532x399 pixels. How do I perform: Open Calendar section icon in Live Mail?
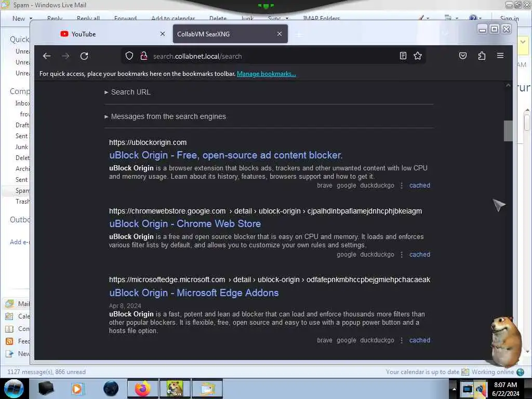tap(9, 316)
